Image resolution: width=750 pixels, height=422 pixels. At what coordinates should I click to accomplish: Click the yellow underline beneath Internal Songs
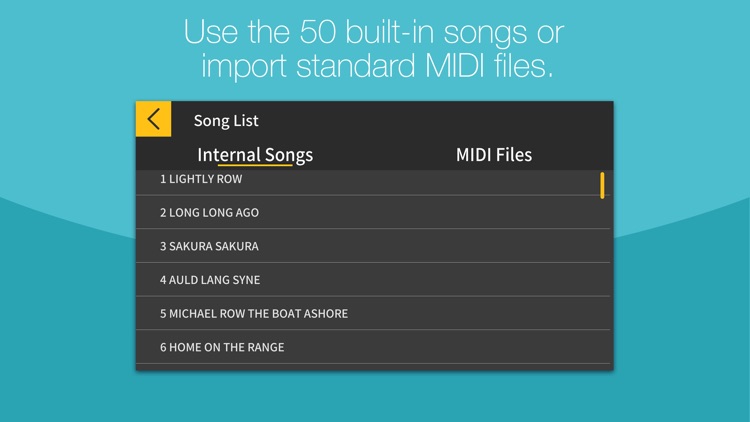tap(255, 165)
